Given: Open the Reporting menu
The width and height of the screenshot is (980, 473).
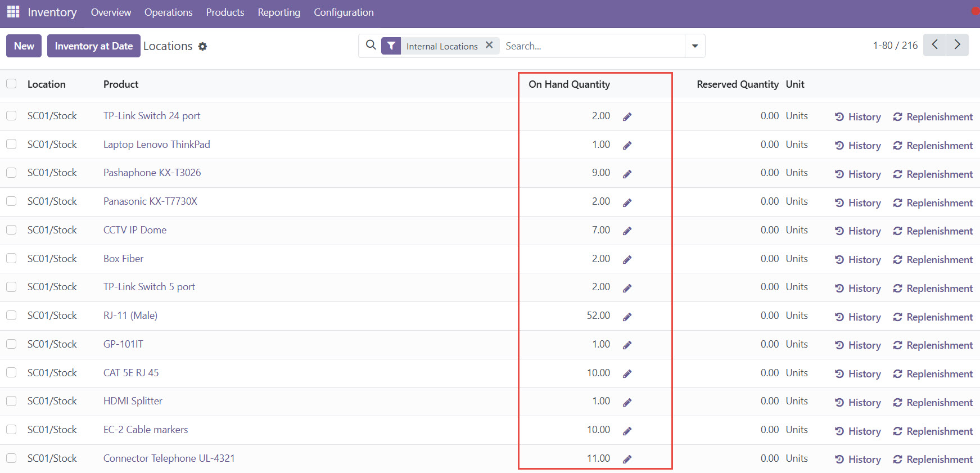Looking at the screenshot, I should [279, 12].
